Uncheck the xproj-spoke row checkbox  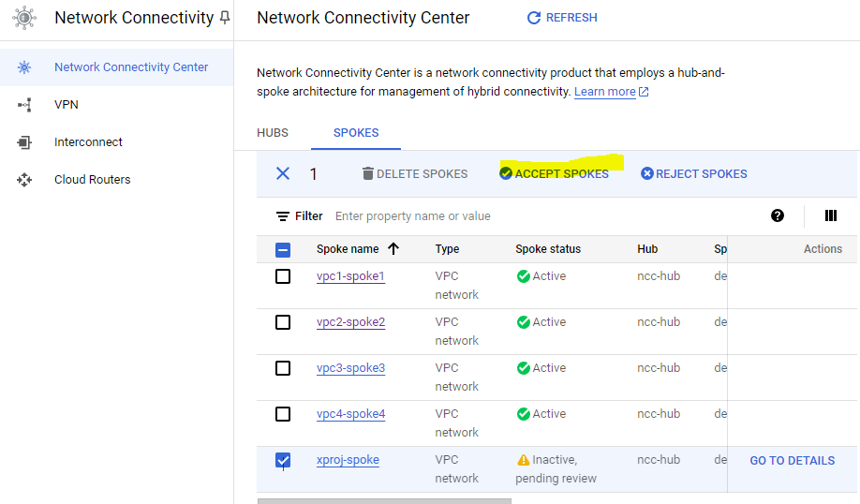[x=283, y=460]
